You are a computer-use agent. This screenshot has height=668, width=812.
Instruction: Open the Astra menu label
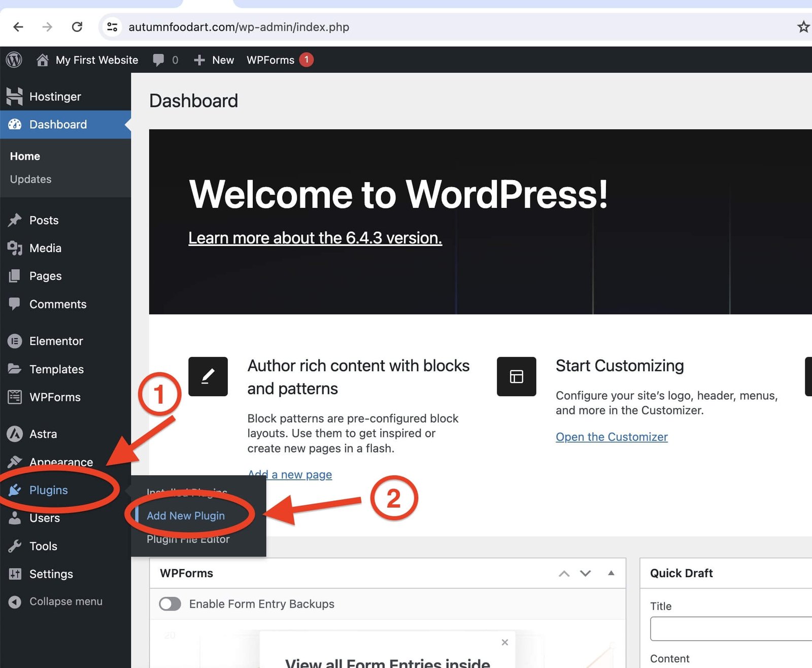point(43,434)
